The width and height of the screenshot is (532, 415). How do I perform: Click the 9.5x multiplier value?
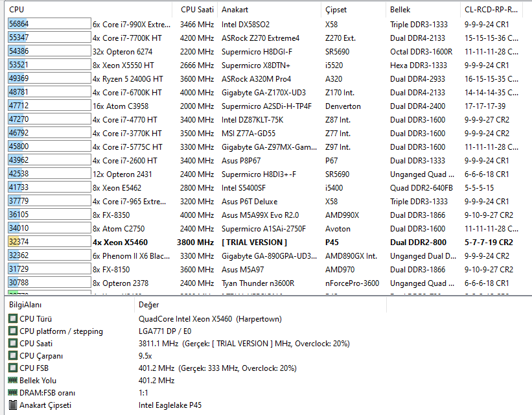(145, 355)
